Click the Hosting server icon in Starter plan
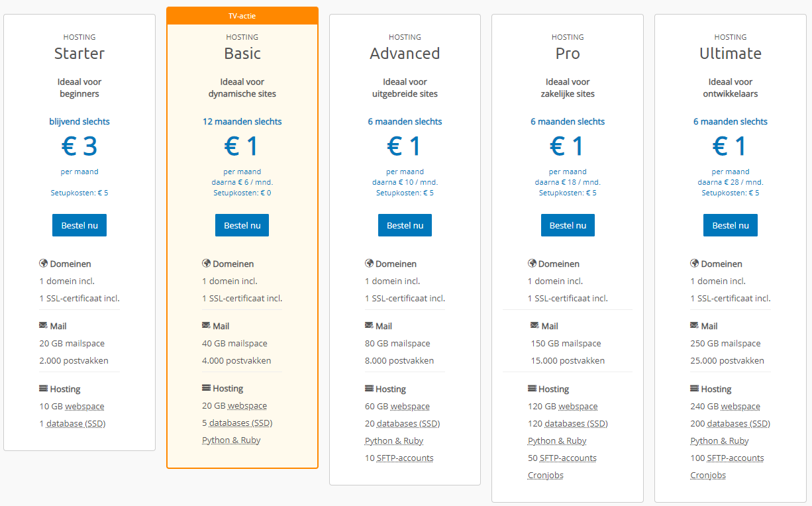The image size is (812, 506). pos(44,389)
